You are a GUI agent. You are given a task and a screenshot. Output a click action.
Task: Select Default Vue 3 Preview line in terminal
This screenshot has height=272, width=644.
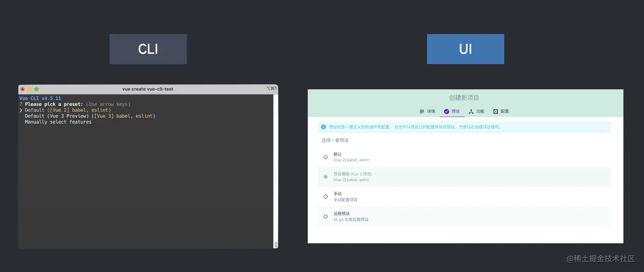pos(90,116)
